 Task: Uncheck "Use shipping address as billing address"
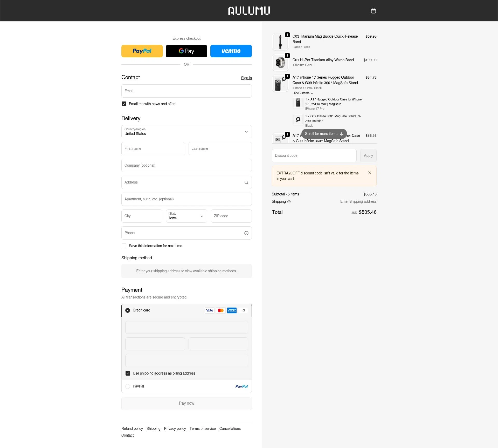pyautogui.click(x=128, y=373)
